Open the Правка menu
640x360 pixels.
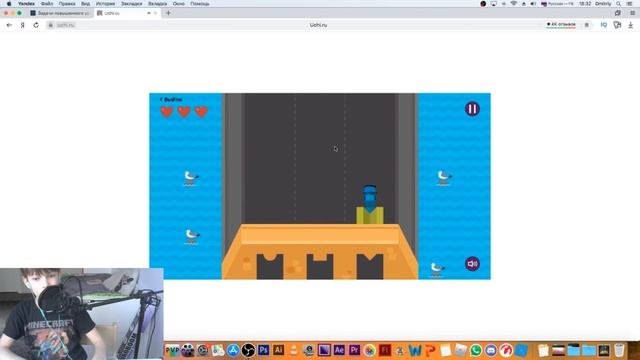[67, 4]
